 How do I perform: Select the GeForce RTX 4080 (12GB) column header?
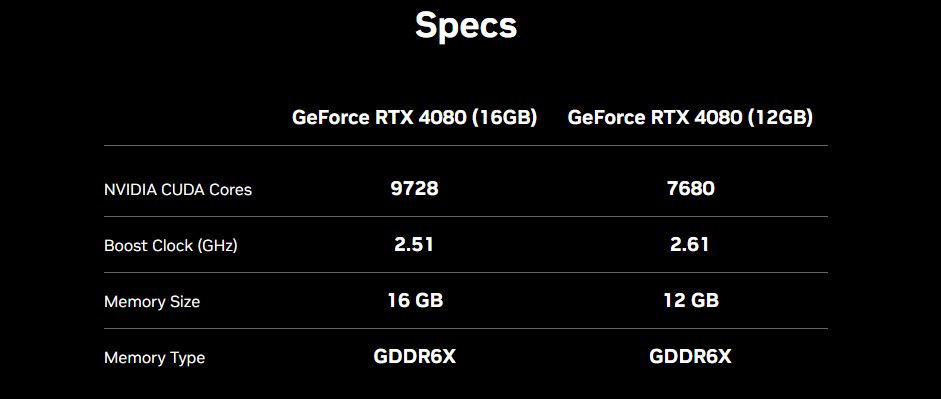tap(690, 117)
